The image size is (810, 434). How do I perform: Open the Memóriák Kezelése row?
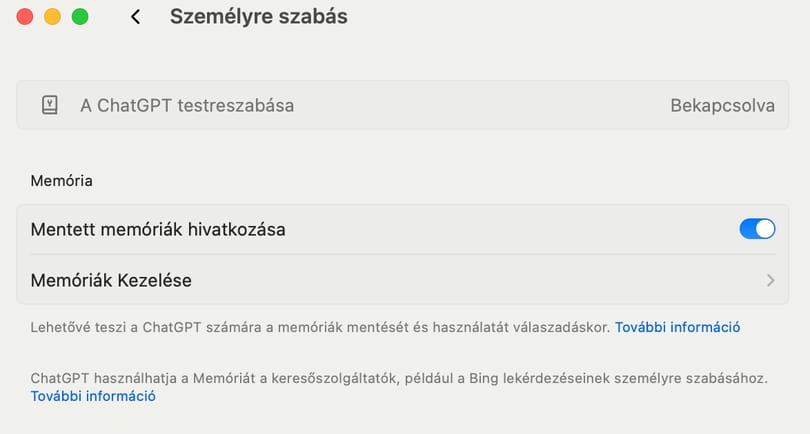point(402,280)
